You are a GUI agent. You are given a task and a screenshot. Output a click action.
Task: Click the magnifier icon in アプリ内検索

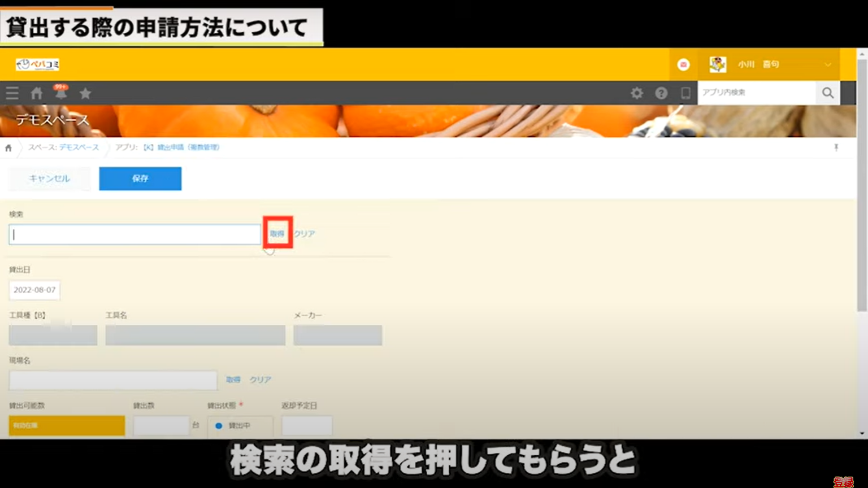point(827,93)
